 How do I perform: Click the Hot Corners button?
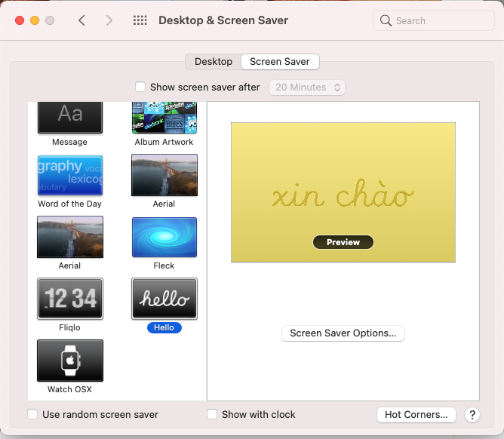coord(416,414)
